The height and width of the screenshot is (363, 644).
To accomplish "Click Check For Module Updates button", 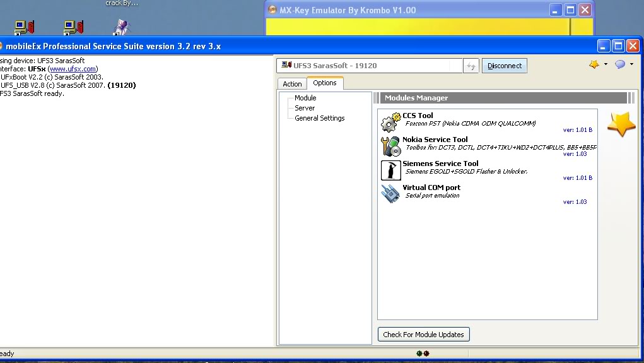I will pos(423,335).
